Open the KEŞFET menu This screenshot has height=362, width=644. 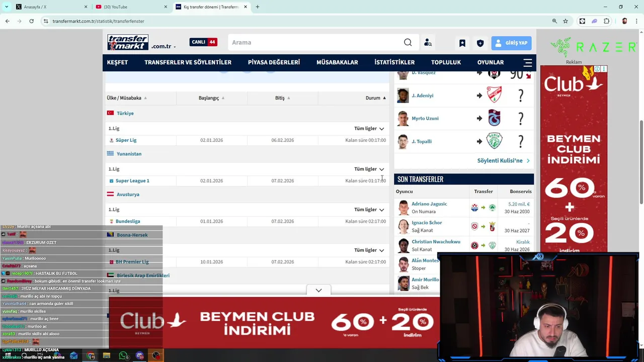pyautogui.click(x=117, y=62)
